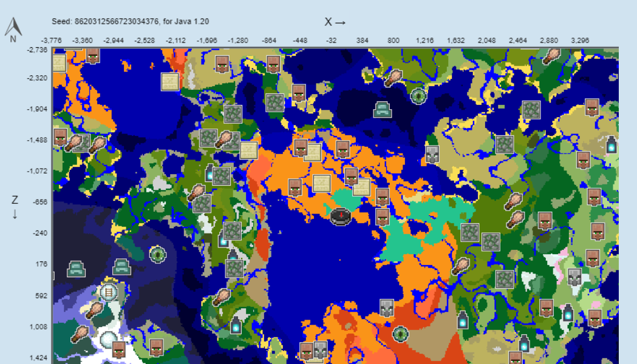Screen dimensions: 637x364
Task: Open the igloo dome marker on the snowy island
Action: [x=107, y=339]
